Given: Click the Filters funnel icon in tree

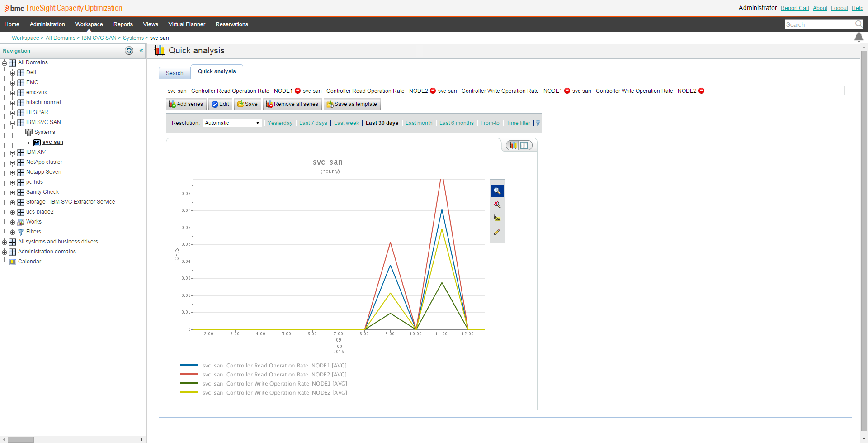Looking at the screenshot, I should [21, 232].
